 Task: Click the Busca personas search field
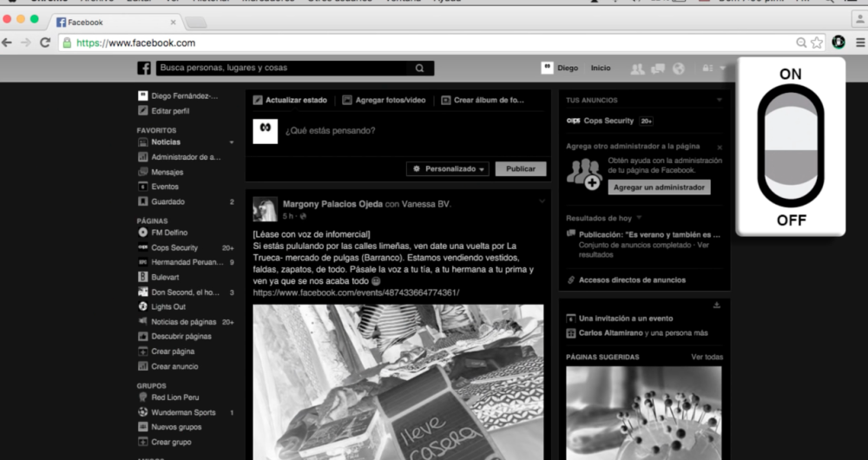(x=281, y=68)
